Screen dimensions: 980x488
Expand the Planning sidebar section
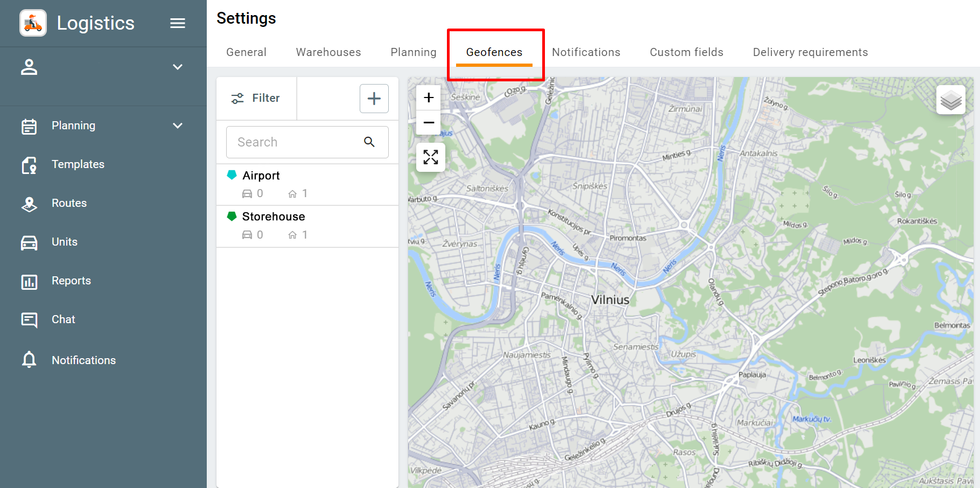178,125
